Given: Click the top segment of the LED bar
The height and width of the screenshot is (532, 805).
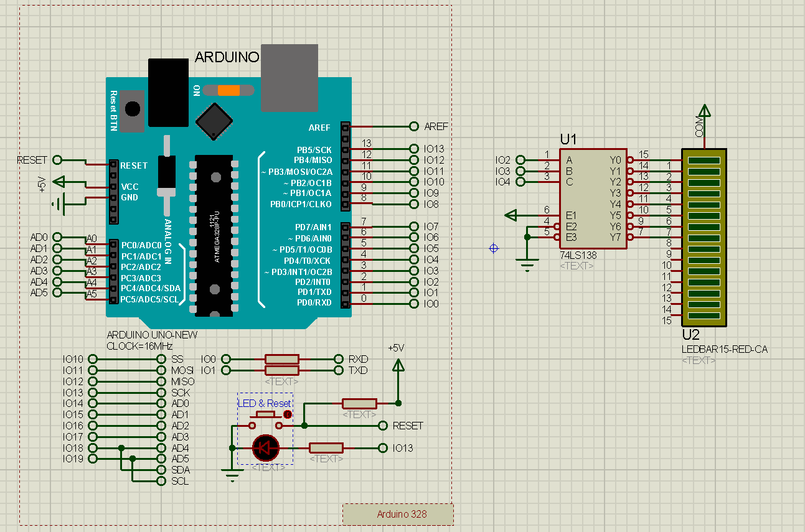Looking at the screenshot, I should [x=704, y=160].
